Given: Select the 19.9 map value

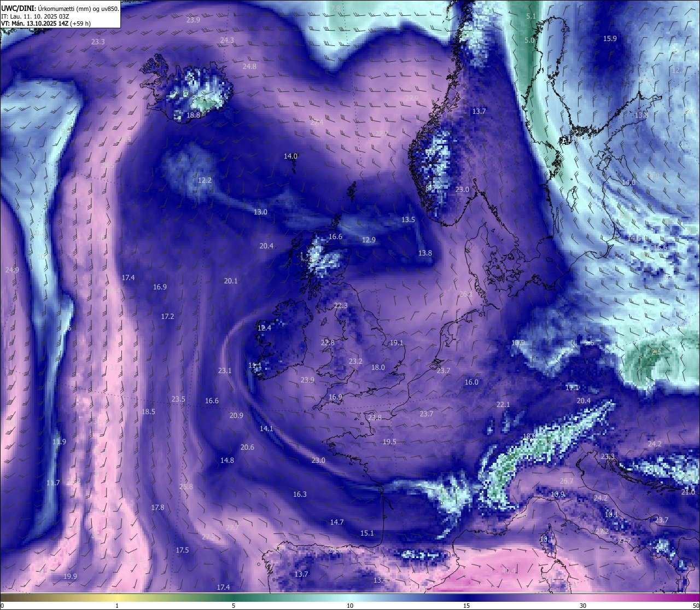Looking at the screenshot, I should pos(70,576).
